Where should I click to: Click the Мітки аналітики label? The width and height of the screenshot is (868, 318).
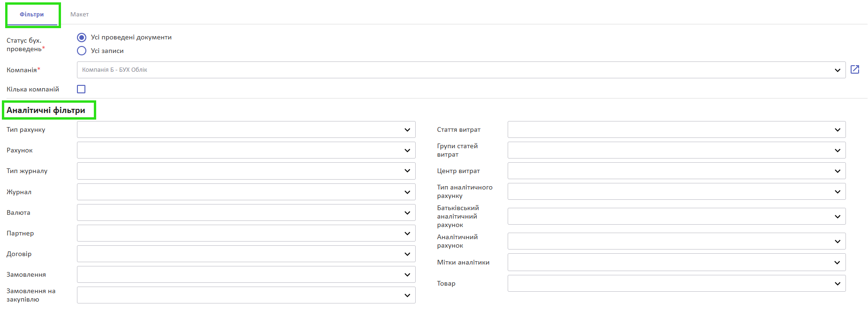pyautogui.click(x=463, y=262)
